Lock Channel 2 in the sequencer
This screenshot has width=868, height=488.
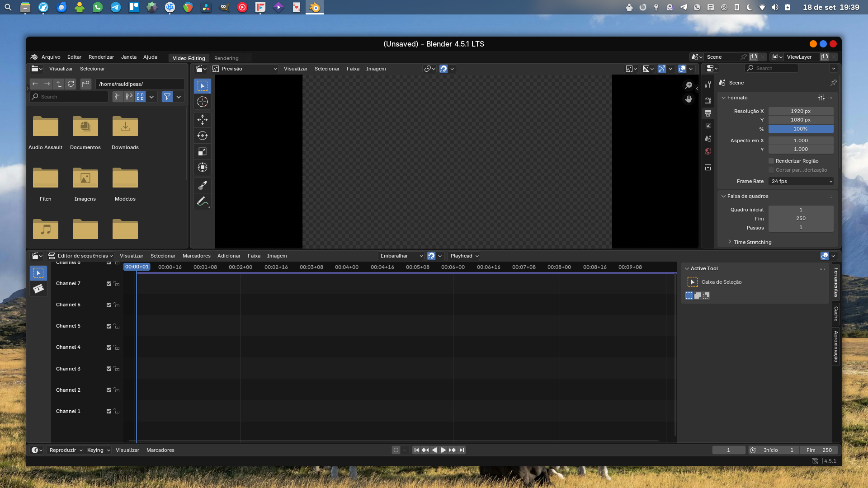tap(116, 389)
